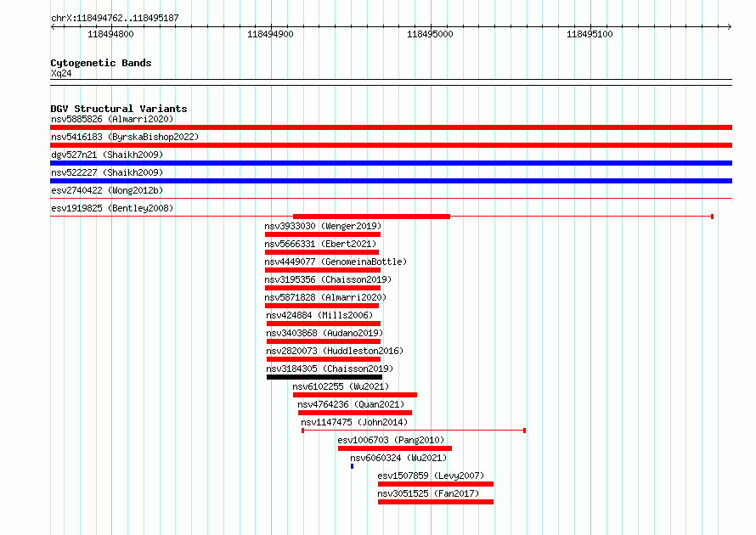This screenshot has width=756, height=535.
Task: Click the dgv527n21 (Shaikh2009) label
Action: tap(107, 155)
